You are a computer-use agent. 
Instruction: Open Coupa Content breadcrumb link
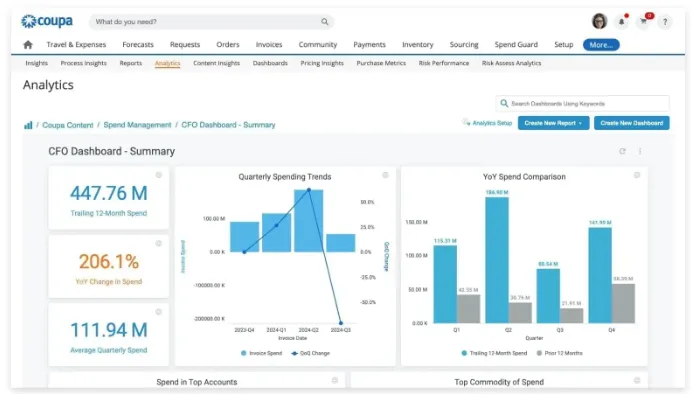(68, 125)
